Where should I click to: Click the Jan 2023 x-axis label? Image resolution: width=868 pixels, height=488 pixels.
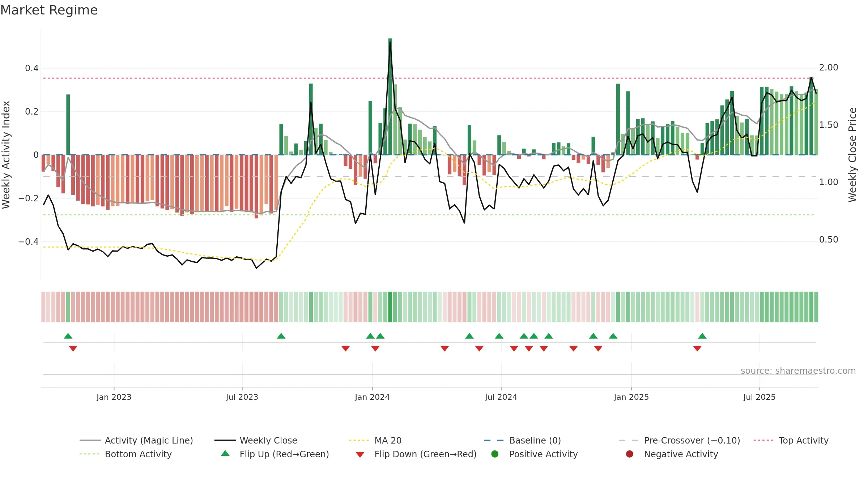coord(114,397)
